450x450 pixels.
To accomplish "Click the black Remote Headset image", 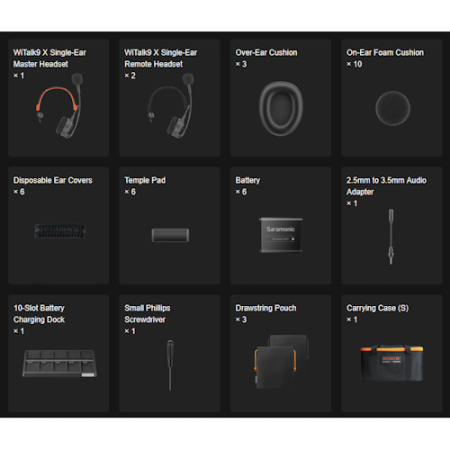I will 170,106.
